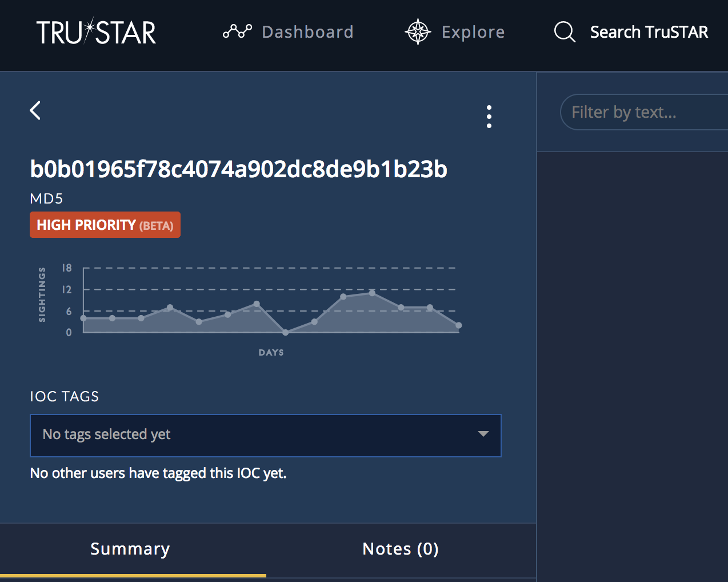Click the Filter by text field
This screenshot has height=582, width=728.
coord(644,112)
